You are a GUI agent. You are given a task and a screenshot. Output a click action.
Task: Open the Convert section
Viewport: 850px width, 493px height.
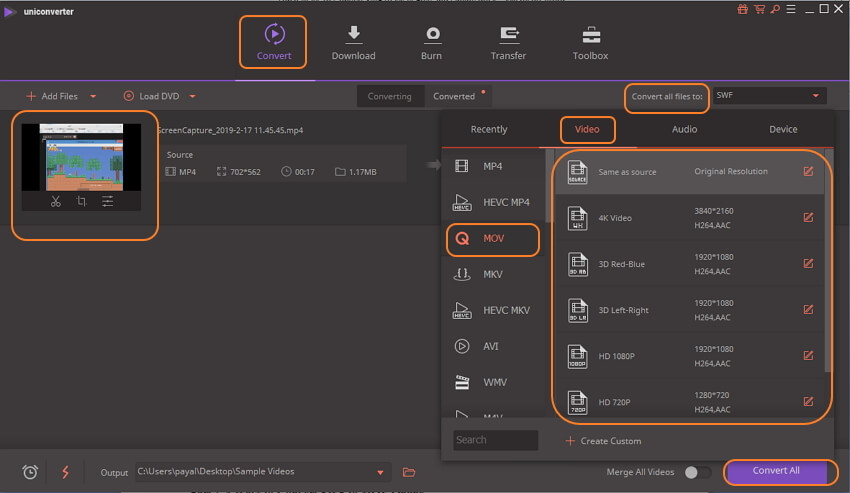click(x=273, y=42)
